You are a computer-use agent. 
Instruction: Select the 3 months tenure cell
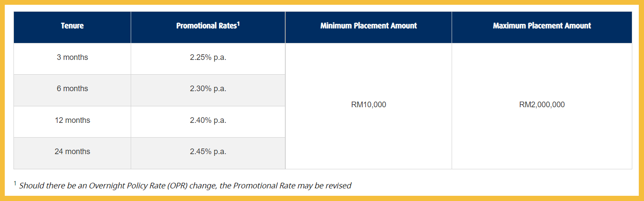click(72, 58)
